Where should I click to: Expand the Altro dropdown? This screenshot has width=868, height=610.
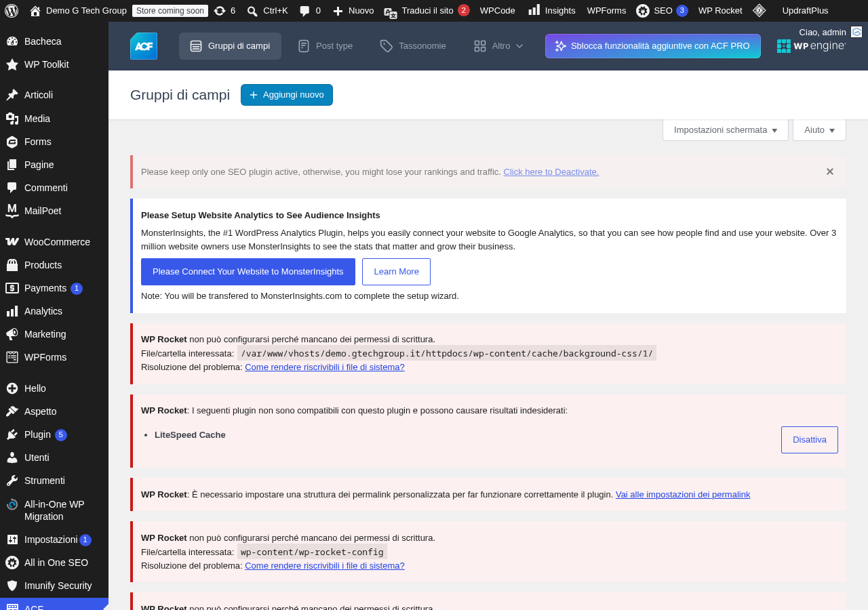pos(498,46)
